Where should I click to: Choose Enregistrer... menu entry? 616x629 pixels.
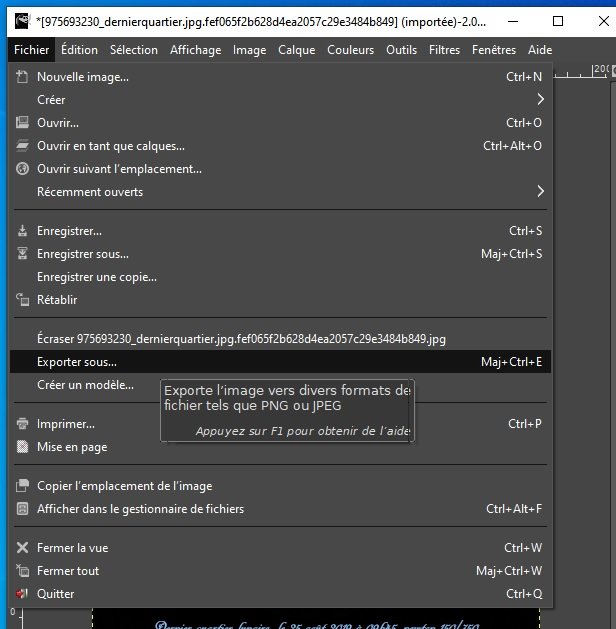280,231
